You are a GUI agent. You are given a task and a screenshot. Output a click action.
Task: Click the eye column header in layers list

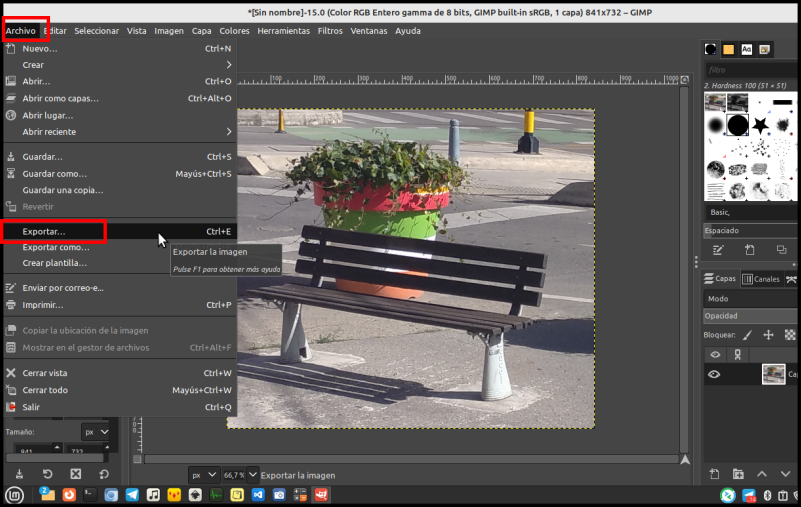click(715, 354)
